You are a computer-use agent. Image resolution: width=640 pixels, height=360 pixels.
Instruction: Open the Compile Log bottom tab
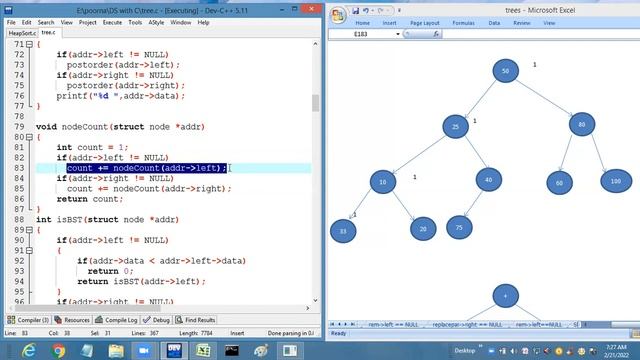point(116,320)
